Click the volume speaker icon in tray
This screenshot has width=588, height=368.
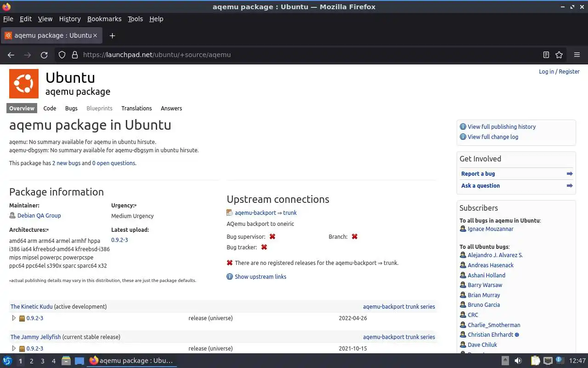coord(518,361)
